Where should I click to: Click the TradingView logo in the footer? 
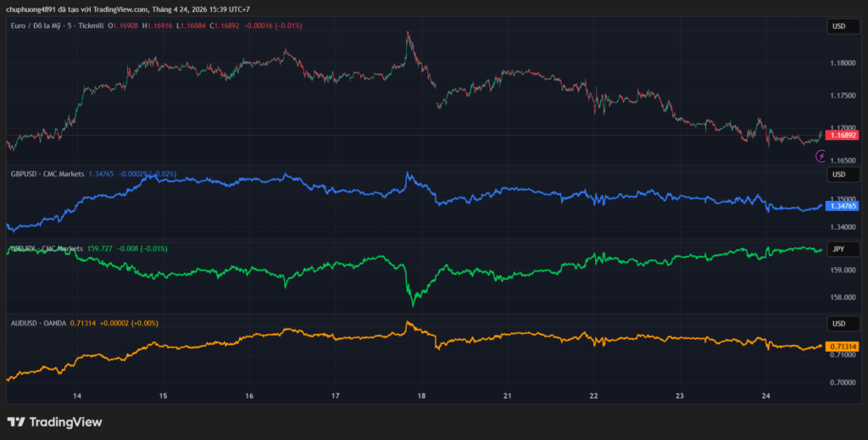[x=54, y=421]
